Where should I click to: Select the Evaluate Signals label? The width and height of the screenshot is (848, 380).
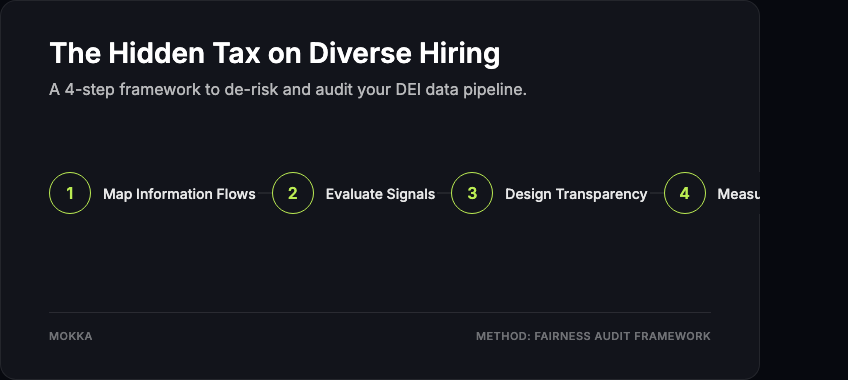pyautogui.click(x=380, y=194)
